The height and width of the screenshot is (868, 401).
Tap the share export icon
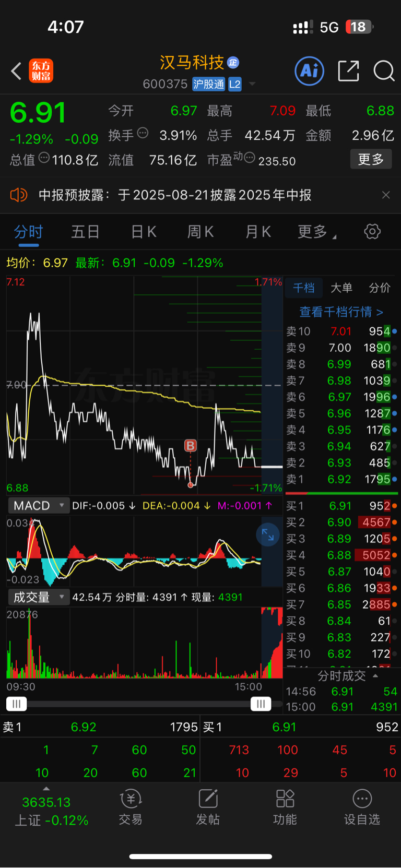tap(348, 71)
